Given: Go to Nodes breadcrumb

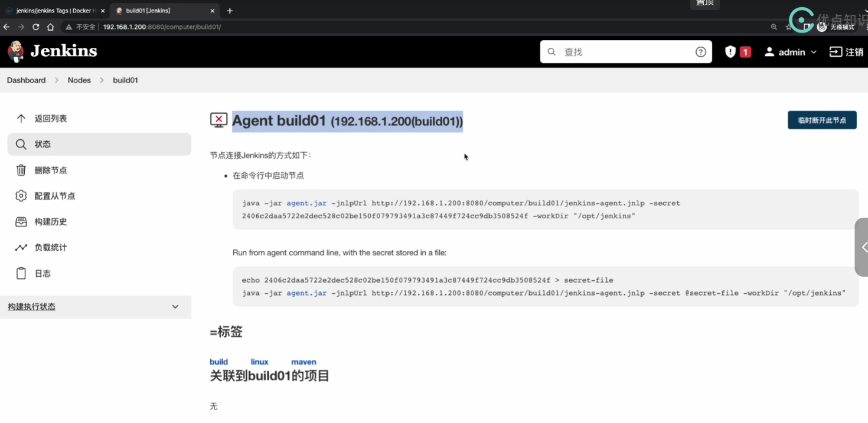Looking at the screenshot, I should point(79,80).
